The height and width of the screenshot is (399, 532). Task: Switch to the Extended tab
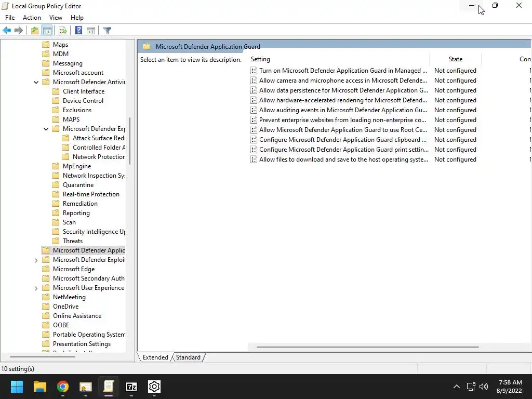click(155, 357)
